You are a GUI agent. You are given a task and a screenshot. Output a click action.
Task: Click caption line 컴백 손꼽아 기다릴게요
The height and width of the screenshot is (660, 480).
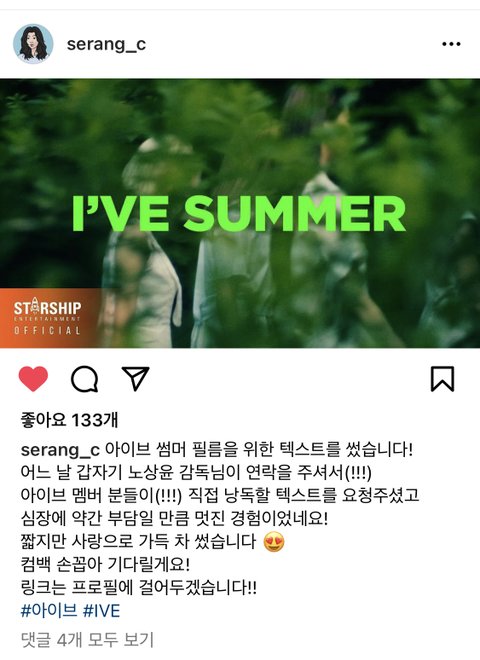click(x=105, y=564)
